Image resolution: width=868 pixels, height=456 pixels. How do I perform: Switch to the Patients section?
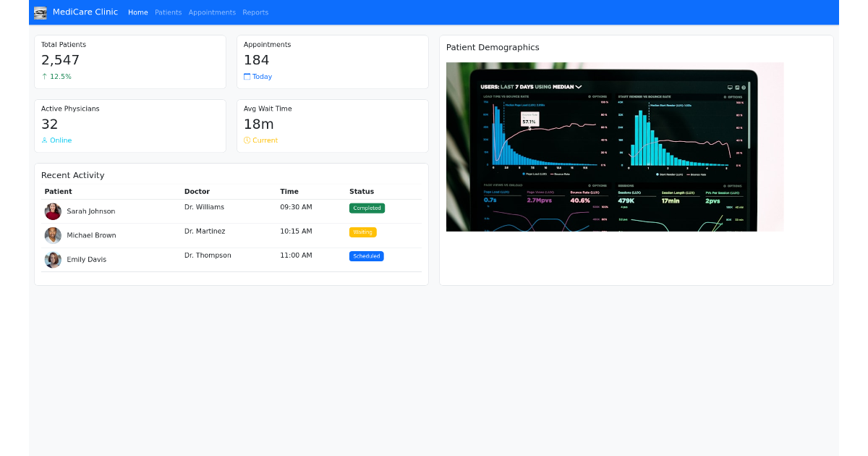pyautogui.click(x=169, y=12)
